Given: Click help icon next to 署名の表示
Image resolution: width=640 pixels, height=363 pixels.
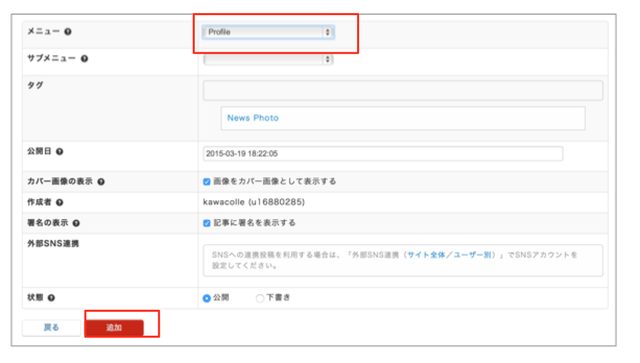Looking at the screenshot, I should pyautogui.click(x=76, y=223).
